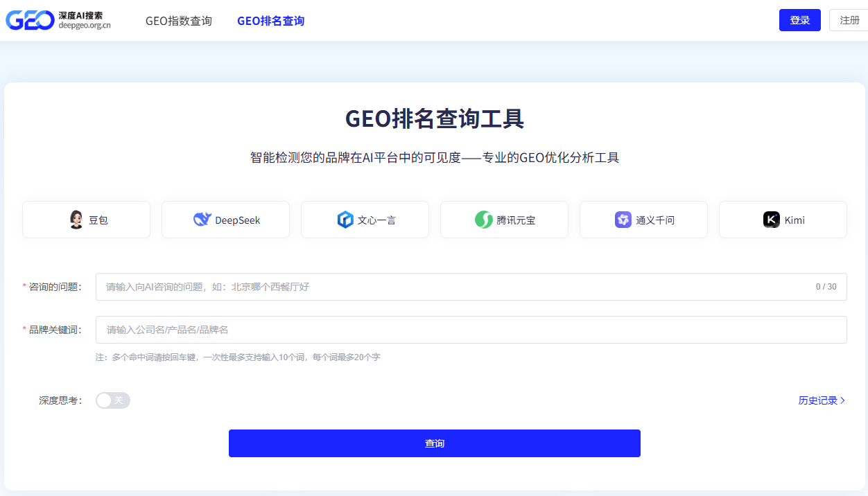Open the GEO指数查询 tab
The height and width of the screenshot is (496, 868).
tap(179, 21)
